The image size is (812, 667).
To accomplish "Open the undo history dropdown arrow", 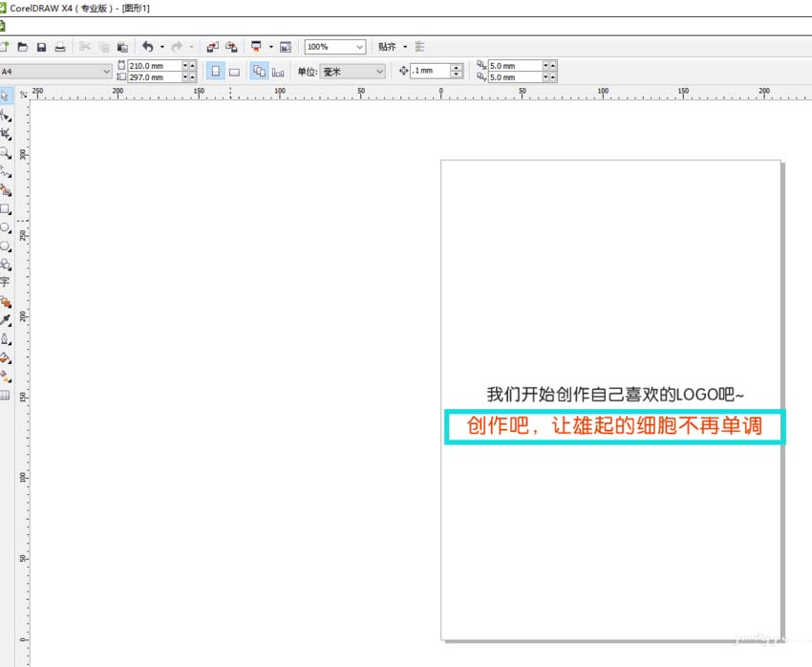I will pyautogui.click(x=160, y=46).
